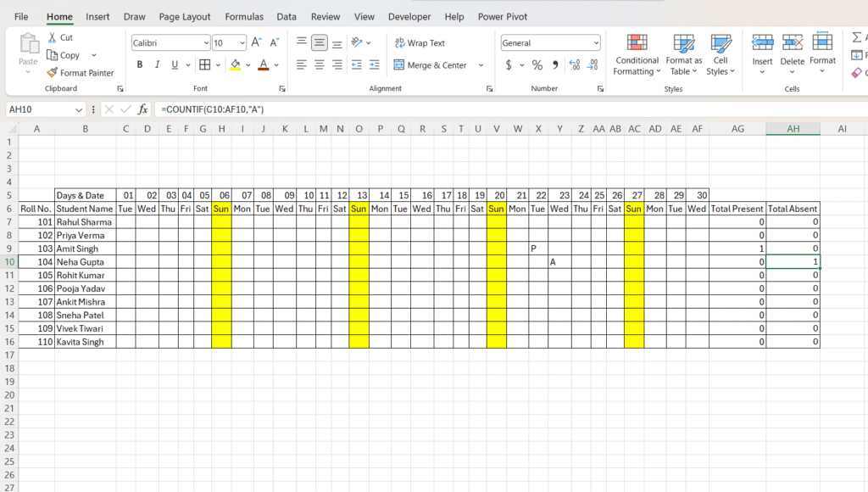Activate the Format Painter brush
Screen dimensions: 868x492
coord(52,73)
